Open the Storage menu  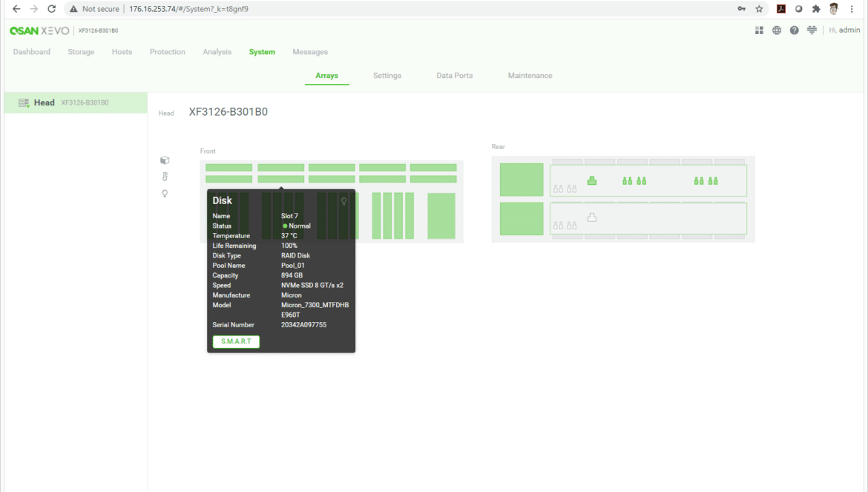(x=81, y=52)
